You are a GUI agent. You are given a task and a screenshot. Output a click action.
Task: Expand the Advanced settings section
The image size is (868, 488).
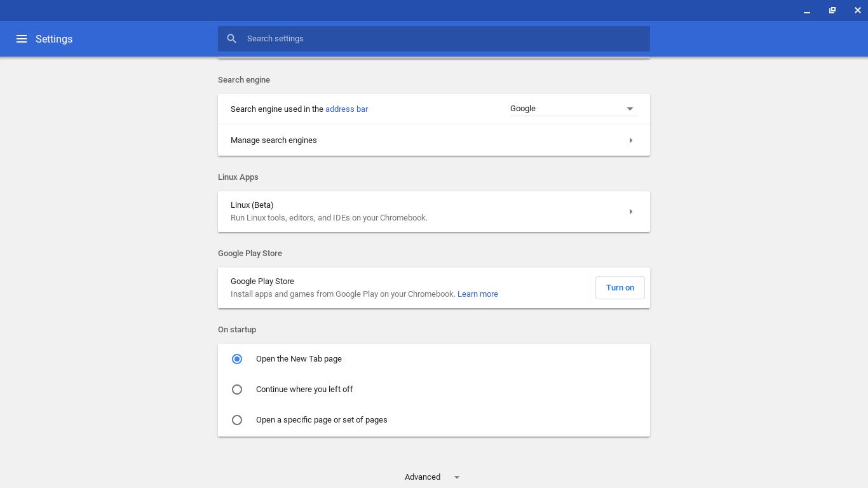pyautogui.click(x=423, y=477)
